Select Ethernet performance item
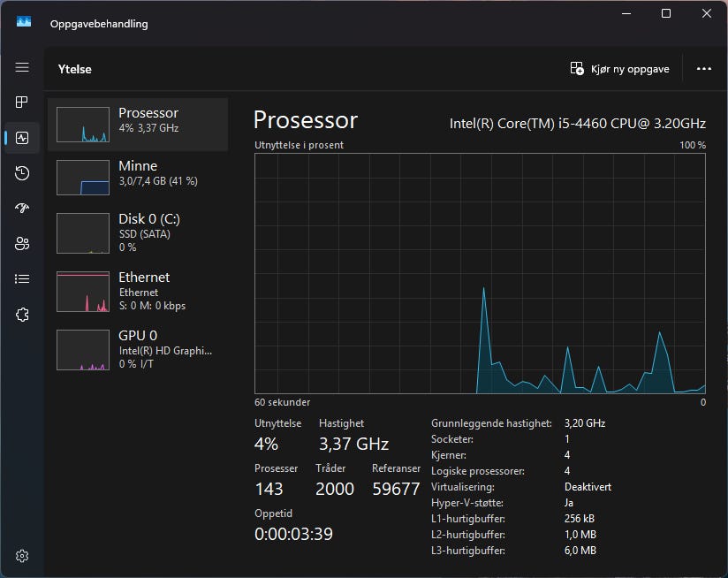This screenshot has width=728, height=578. [x=138, y=291]
